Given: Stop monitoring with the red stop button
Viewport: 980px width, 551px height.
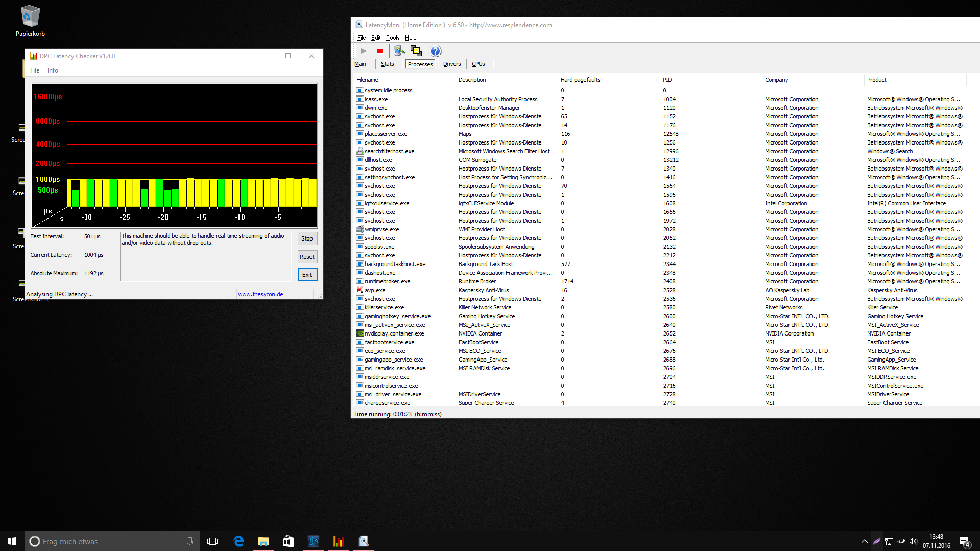Looking at the screenshot, I should (380, 51).
